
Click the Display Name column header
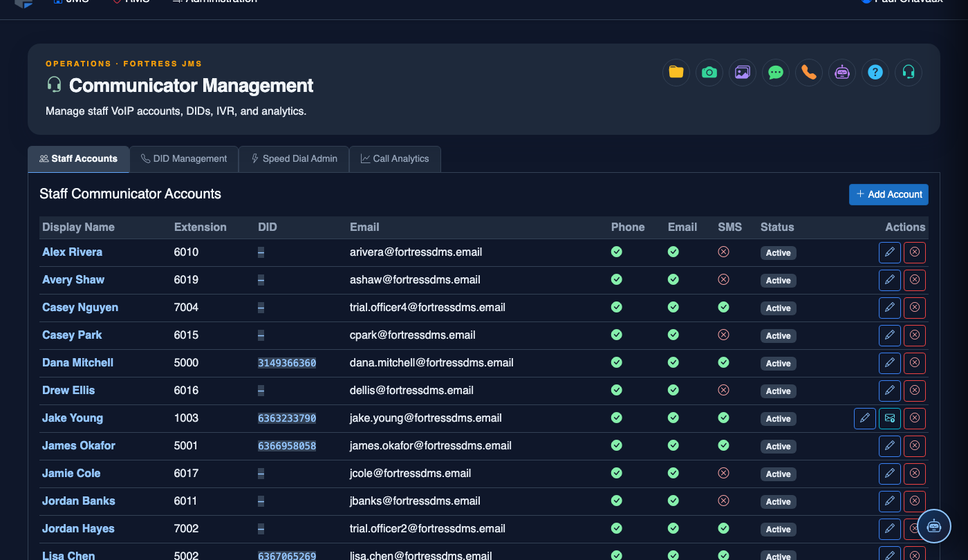click(x=78, y=227)
